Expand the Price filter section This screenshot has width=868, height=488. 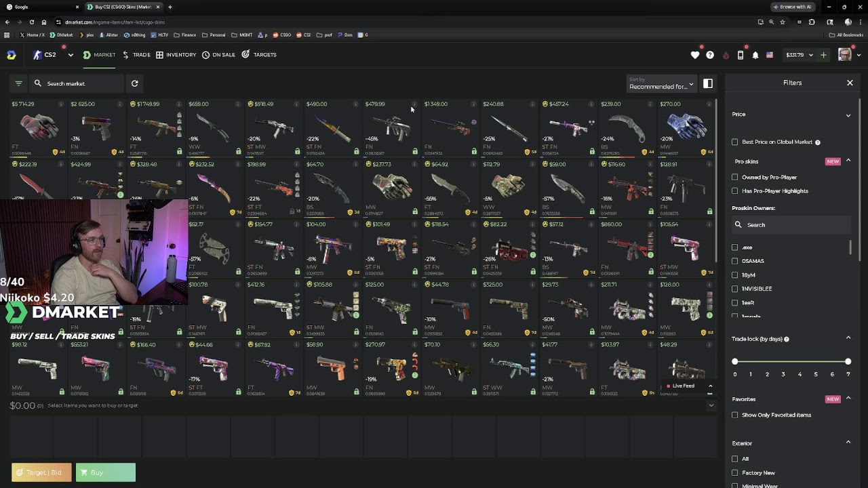(x=848, y=115)
